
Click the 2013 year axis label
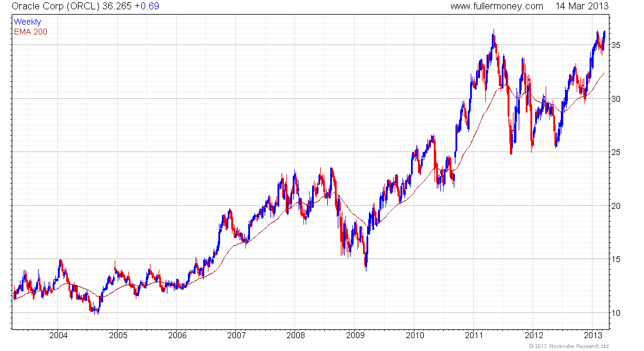click(x=592, y=335)
